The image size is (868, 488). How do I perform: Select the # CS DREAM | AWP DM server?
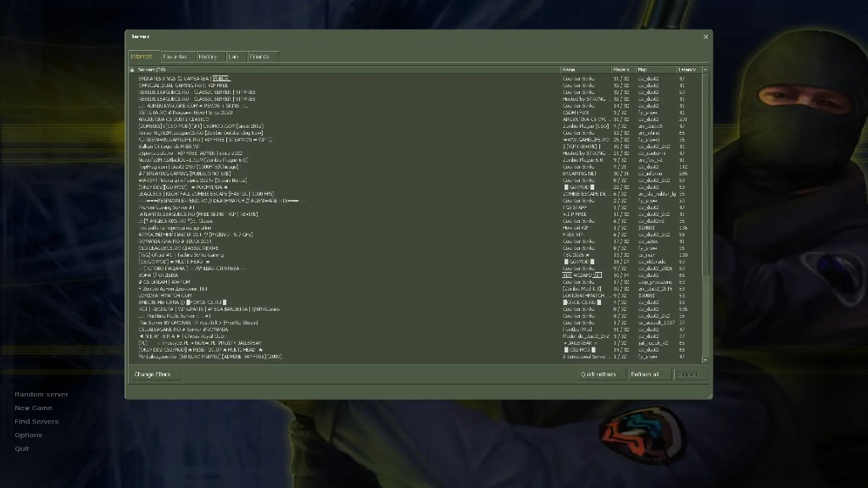pos(415,282)
